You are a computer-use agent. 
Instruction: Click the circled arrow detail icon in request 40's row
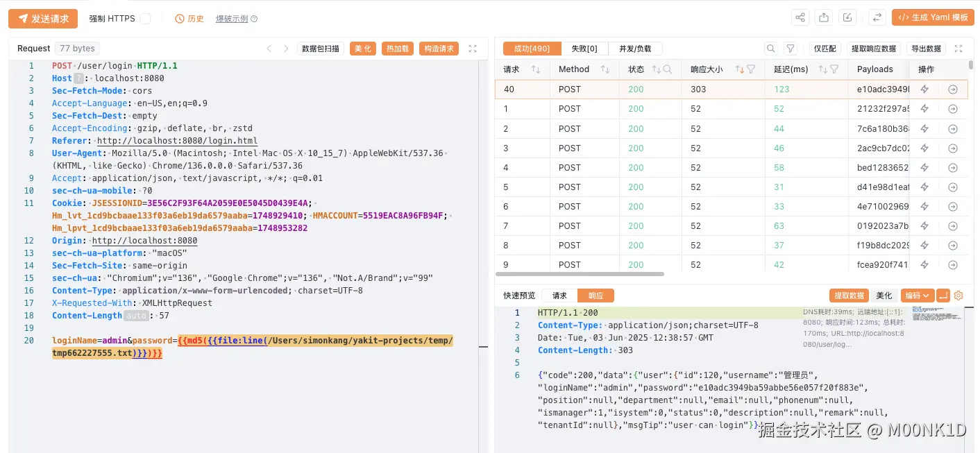[953, 89]
